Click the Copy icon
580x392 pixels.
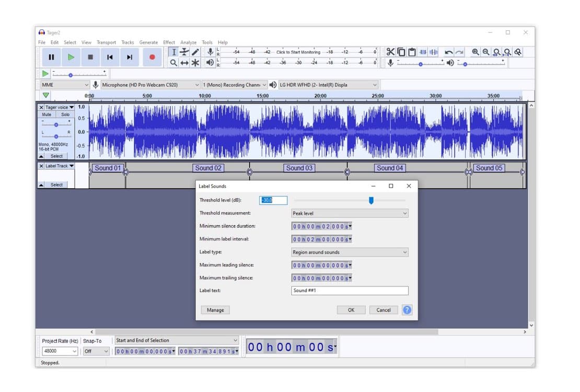(401, 52)
